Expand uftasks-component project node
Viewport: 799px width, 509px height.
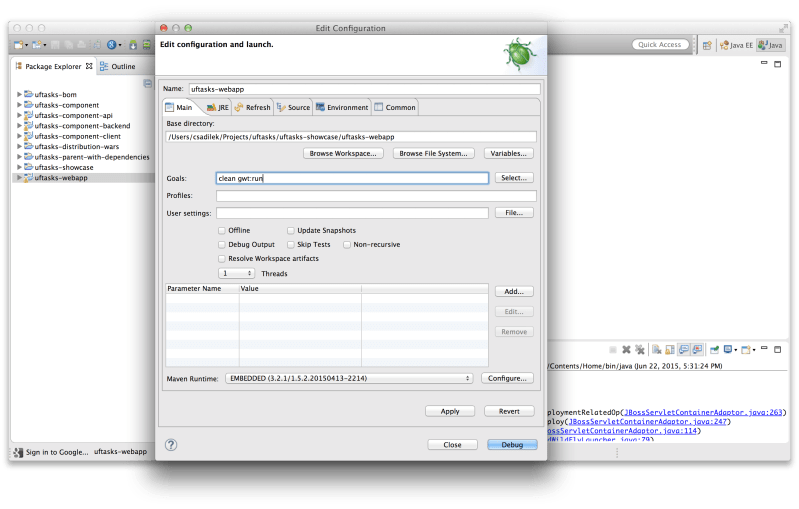[19, 105]
